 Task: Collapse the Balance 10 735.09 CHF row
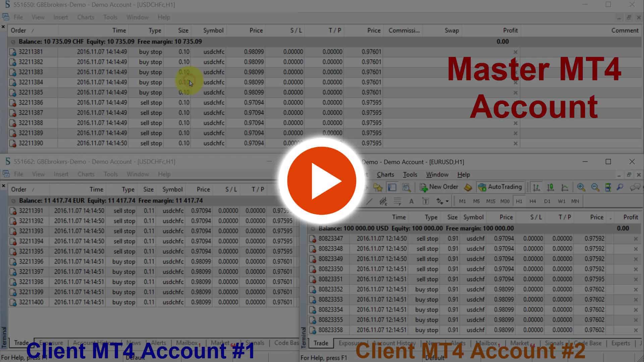coord(13,42)
